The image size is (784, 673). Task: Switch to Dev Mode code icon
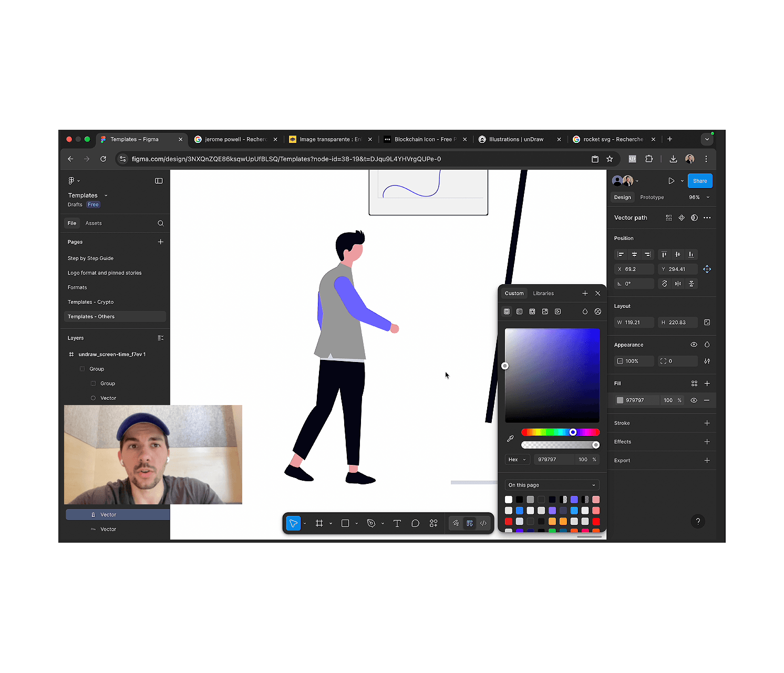point(483,523)
